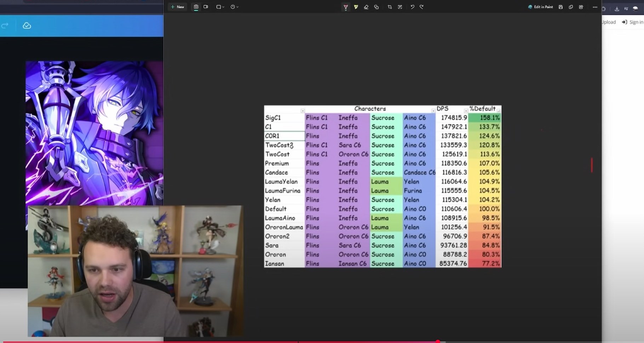Click the OroronLauma row label
Image resolution: width=644 pixels, height=343 pixels.
tap(284, 227)
